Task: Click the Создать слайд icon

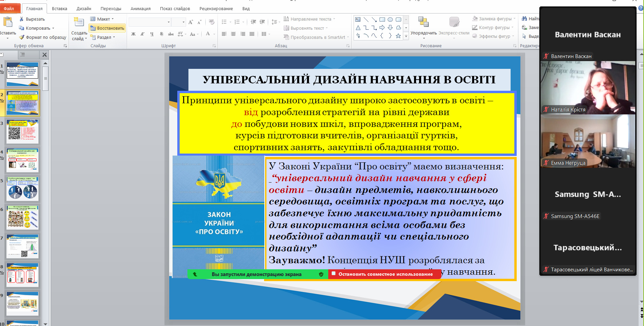Action: (x=79, y=22)
